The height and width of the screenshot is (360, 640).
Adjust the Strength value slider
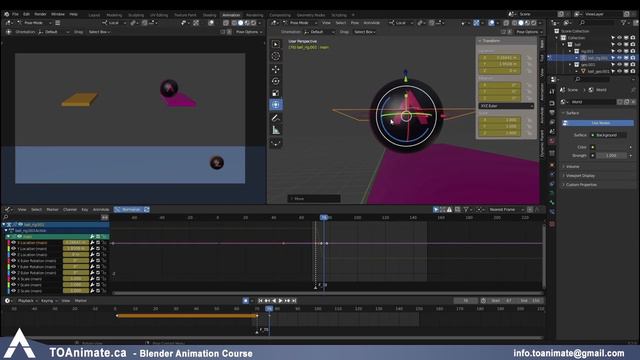coord(611,156)
